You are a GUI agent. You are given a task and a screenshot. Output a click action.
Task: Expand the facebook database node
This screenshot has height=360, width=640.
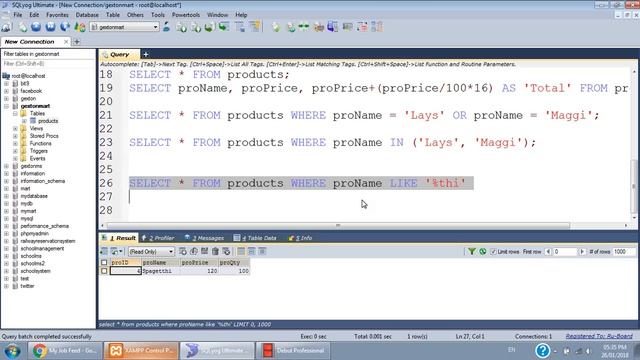pyautogui.click(x=7, y=91)
